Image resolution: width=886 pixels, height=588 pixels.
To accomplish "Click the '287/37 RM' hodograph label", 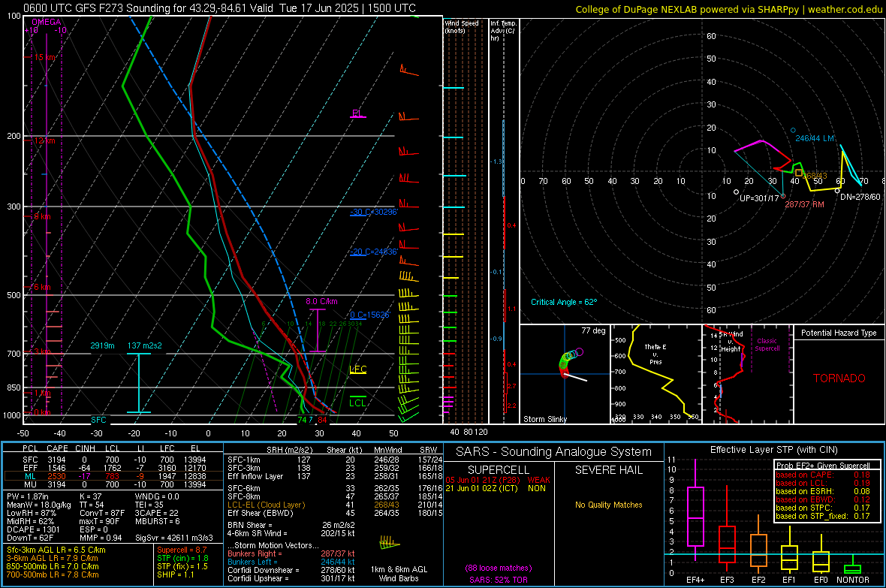I will (x=804, y=204).
